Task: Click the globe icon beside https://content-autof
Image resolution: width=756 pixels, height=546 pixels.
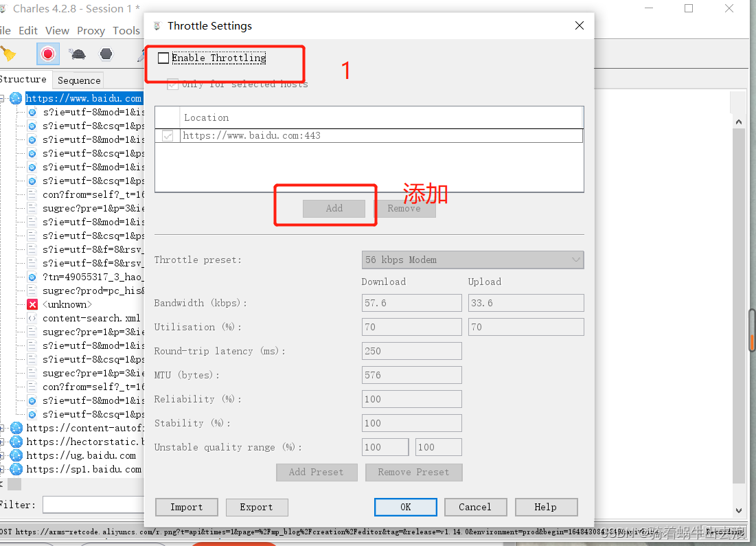Action: point(16,428)
